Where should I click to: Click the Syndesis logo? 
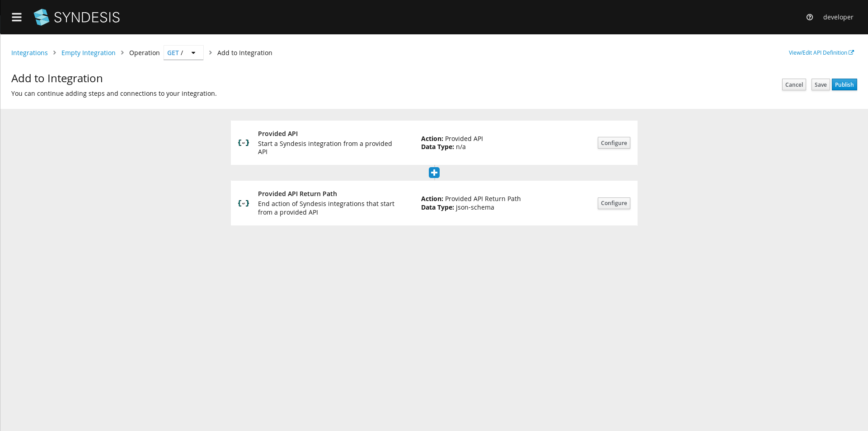pyautogui.click(x=77, y=17)
